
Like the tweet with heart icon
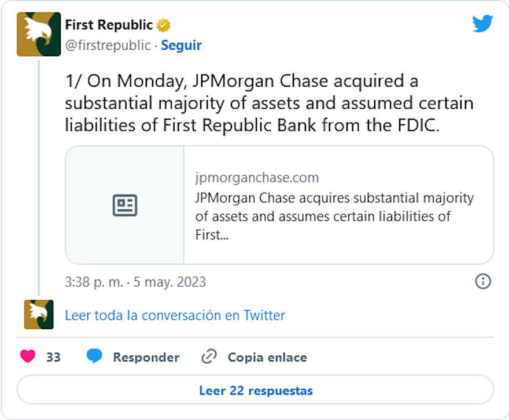28,357
